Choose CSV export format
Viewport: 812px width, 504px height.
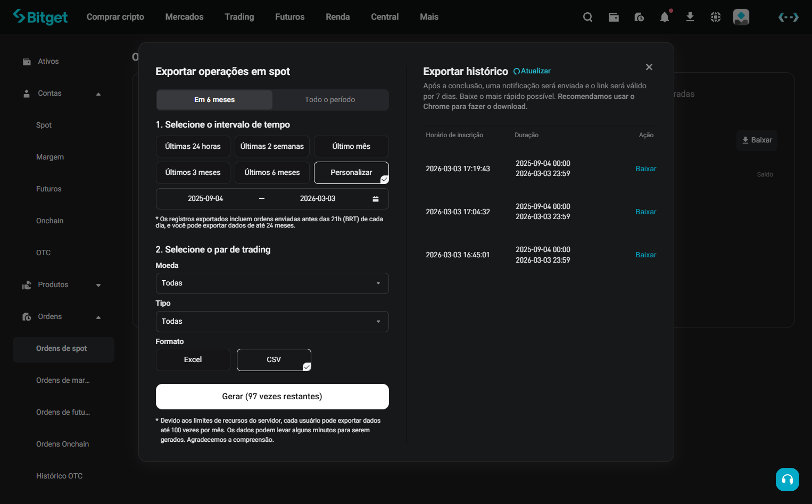point(274,360)
